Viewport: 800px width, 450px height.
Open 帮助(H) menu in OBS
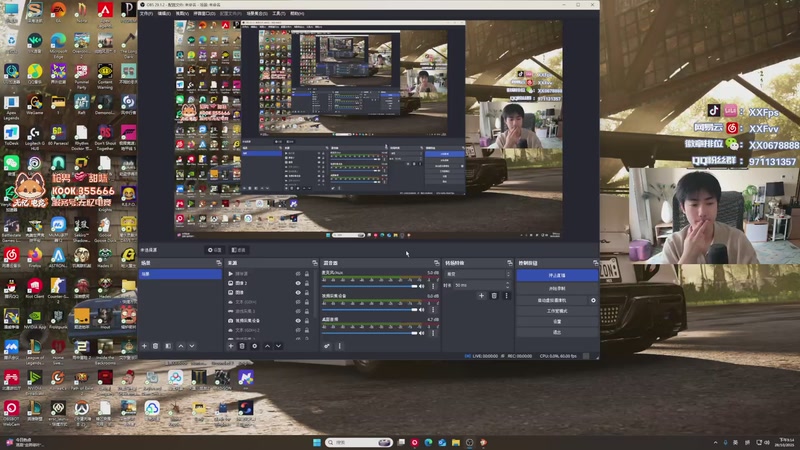pyautogui.click(x=297, y=13)
